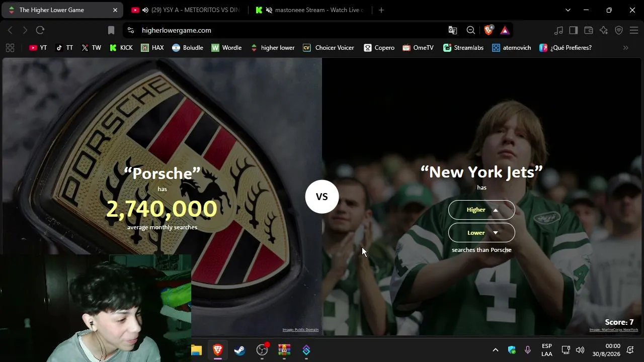Open OBS Studio from the taskbar
Image resolution: width=644 pixels, height=362 pixels.
pos(262,350)
